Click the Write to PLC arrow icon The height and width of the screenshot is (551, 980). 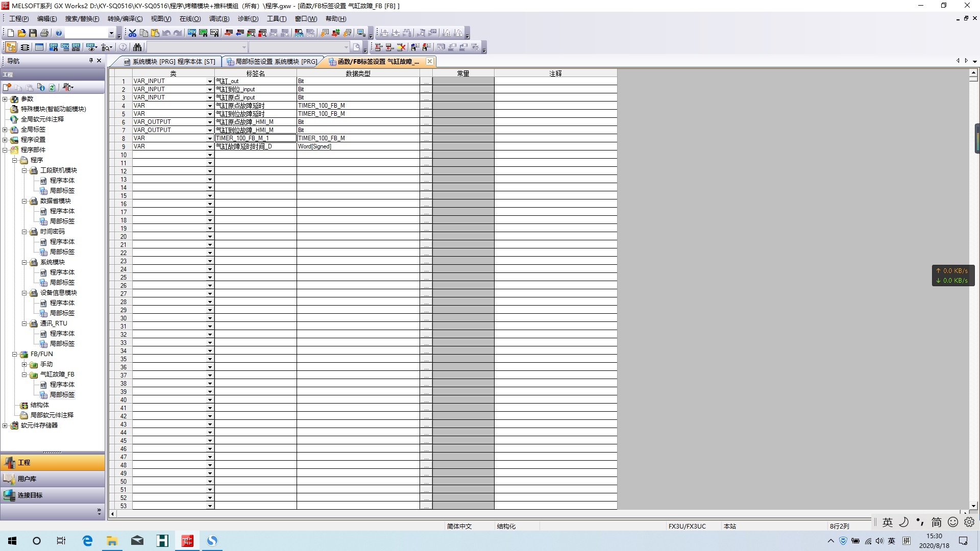tap(229, 33)
